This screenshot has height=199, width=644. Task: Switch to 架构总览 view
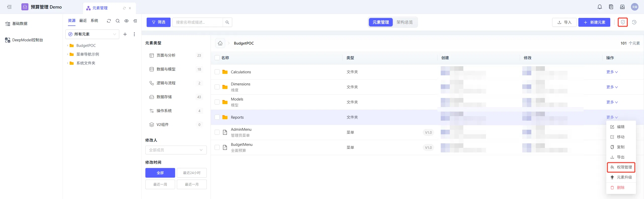405,22
